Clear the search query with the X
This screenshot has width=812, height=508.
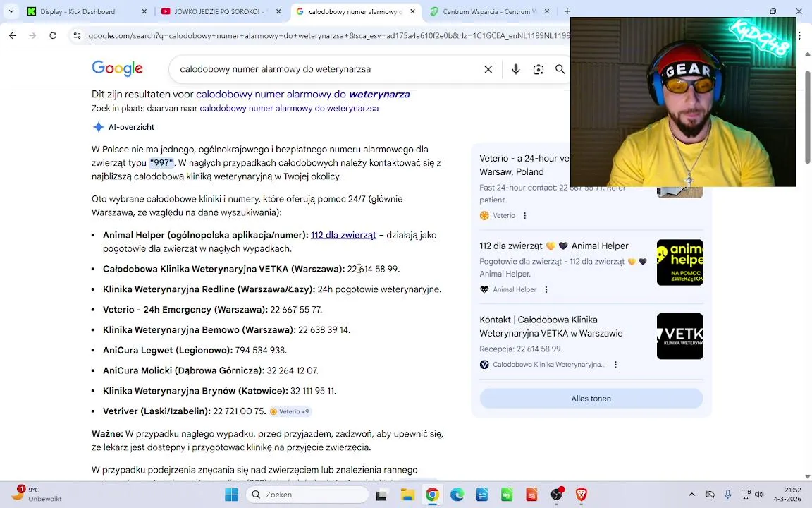click(x=488, y=69)
